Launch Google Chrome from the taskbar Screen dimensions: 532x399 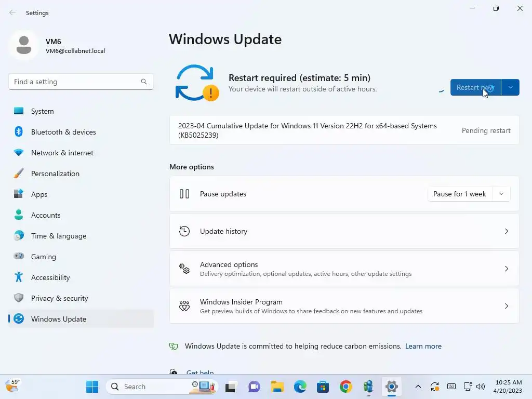pyautogui.click(x=345, y=387)
